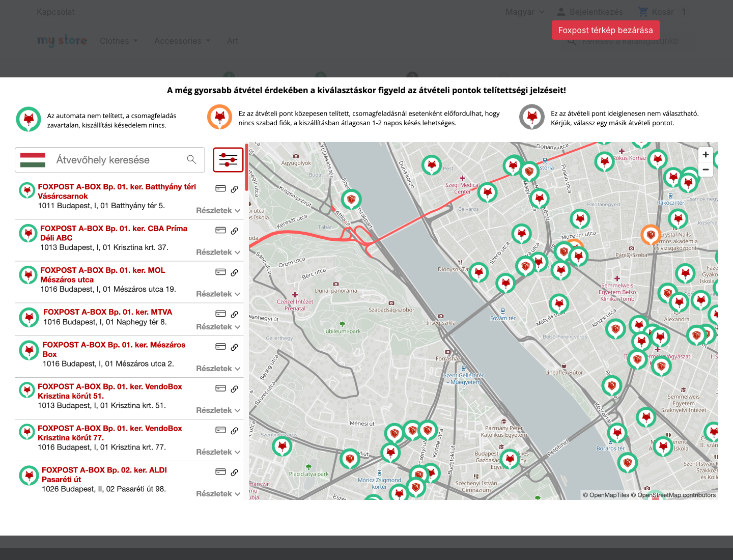Viewport: 733px width, 560px height.
Task: Click the pickup list scrollbar
Action: pos(246,167)
